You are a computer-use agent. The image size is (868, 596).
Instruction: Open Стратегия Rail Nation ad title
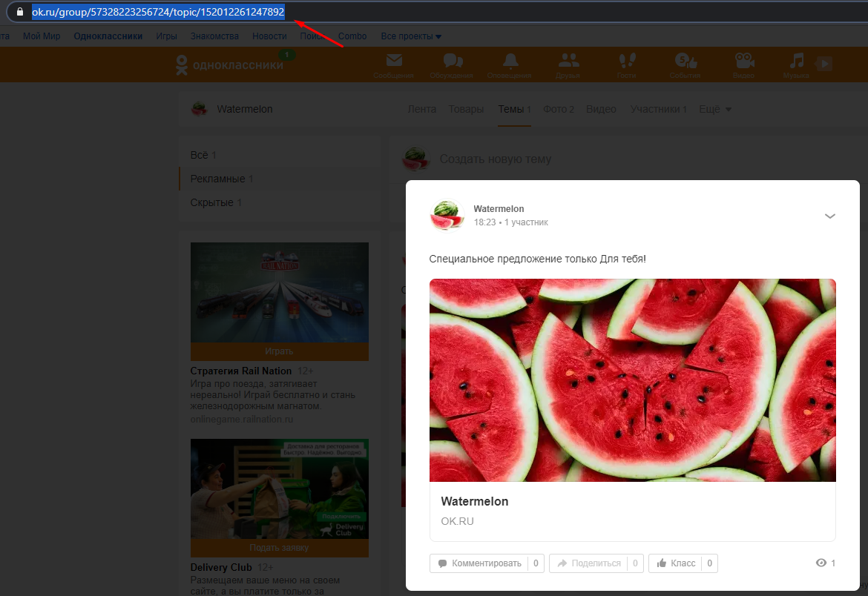[x=241, y=371]
